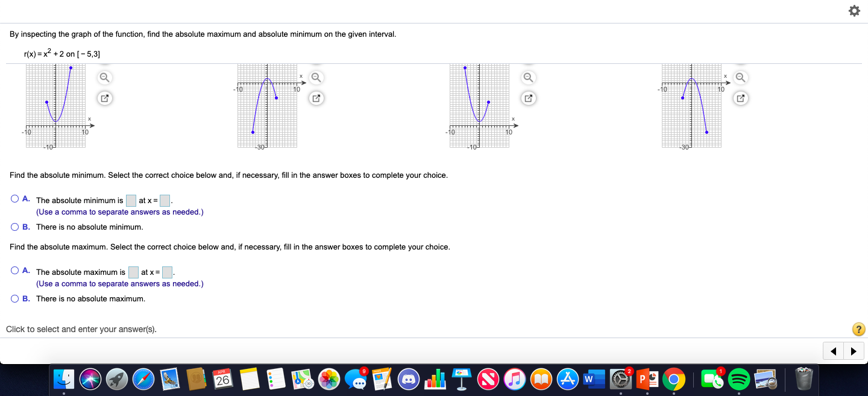
Task: Select 'There is no absolute maximum'
Action: (14, 298)
